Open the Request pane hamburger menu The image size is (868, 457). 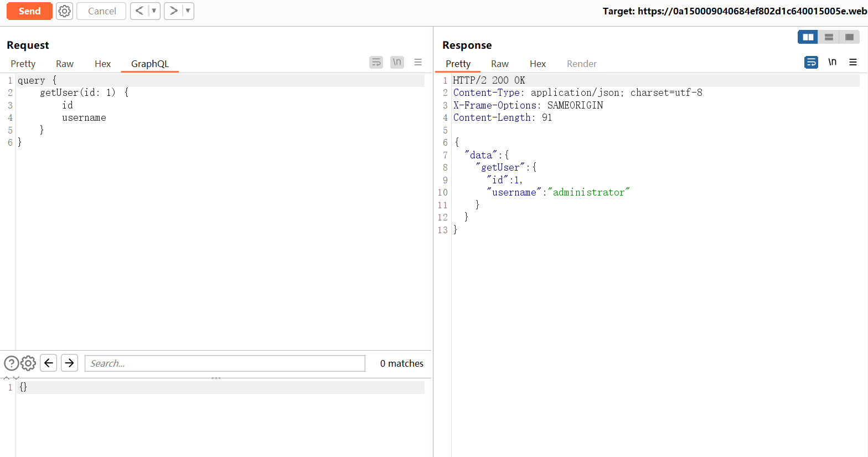418,62
